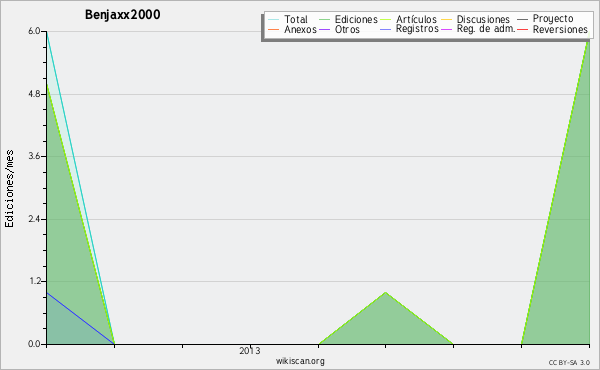The image size is (600, 370).
Task: Click the 4.8 y-axis value
Action: tap(34, 94)
